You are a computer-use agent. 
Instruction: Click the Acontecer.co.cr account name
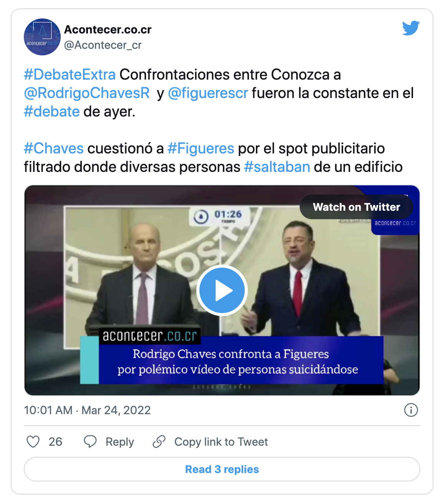108,30
